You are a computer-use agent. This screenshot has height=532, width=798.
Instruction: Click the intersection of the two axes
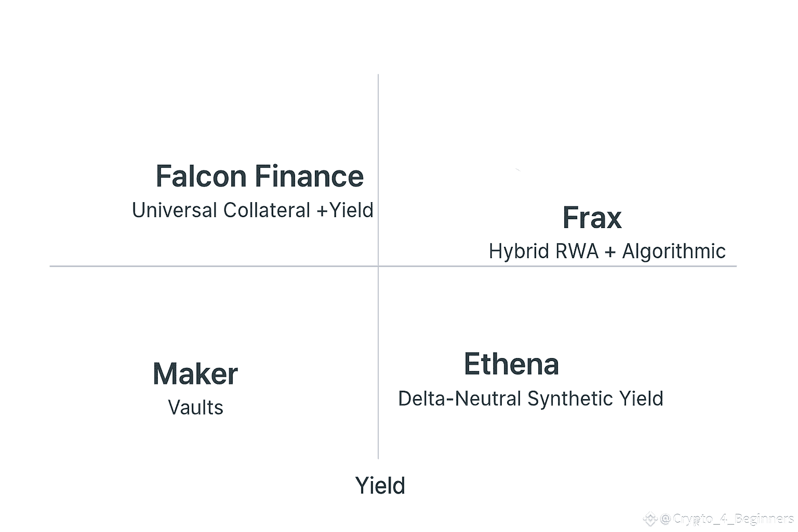pyautogui.click(x=378, y=266)
